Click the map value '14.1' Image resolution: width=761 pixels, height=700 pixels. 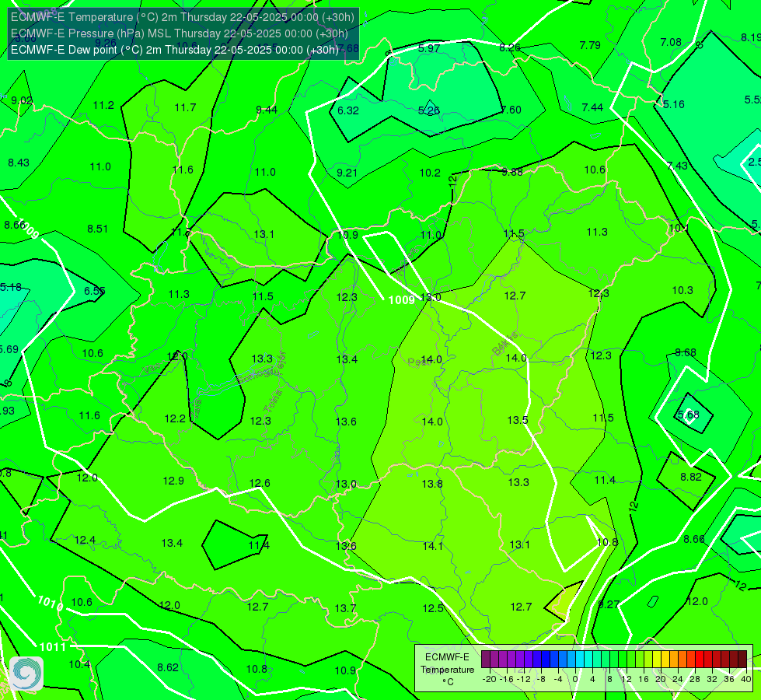tap(432, 546)
